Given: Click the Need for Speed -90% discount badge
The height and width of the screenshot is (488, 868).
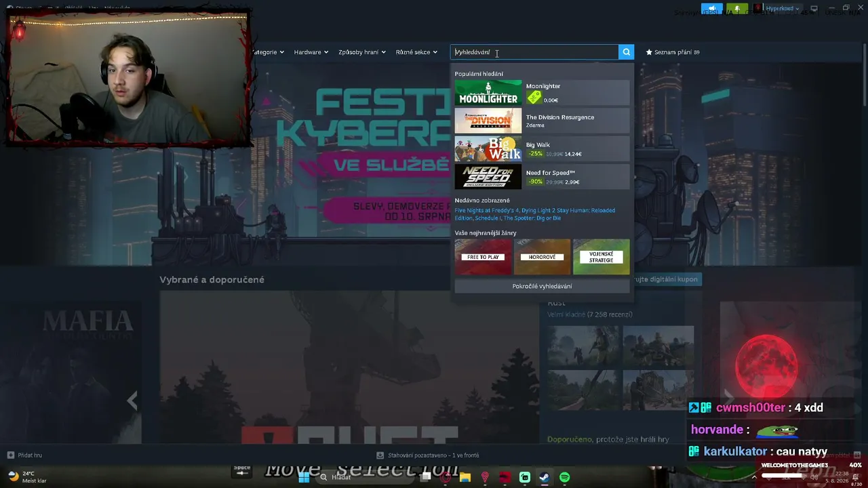Looking at the screenshot, I should pos(536,182).
